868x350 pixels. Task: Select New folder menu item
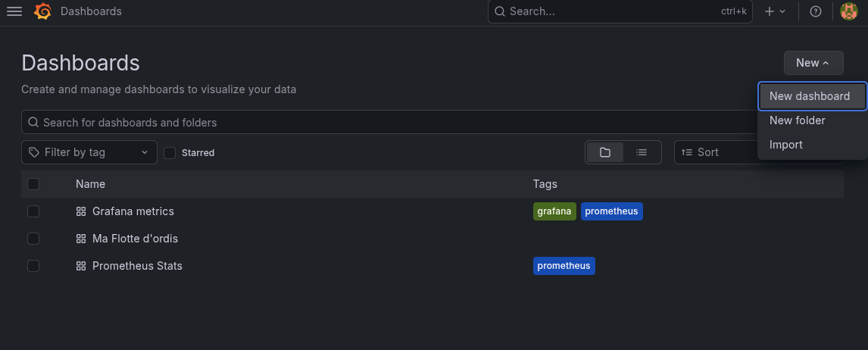click(811, 120)
